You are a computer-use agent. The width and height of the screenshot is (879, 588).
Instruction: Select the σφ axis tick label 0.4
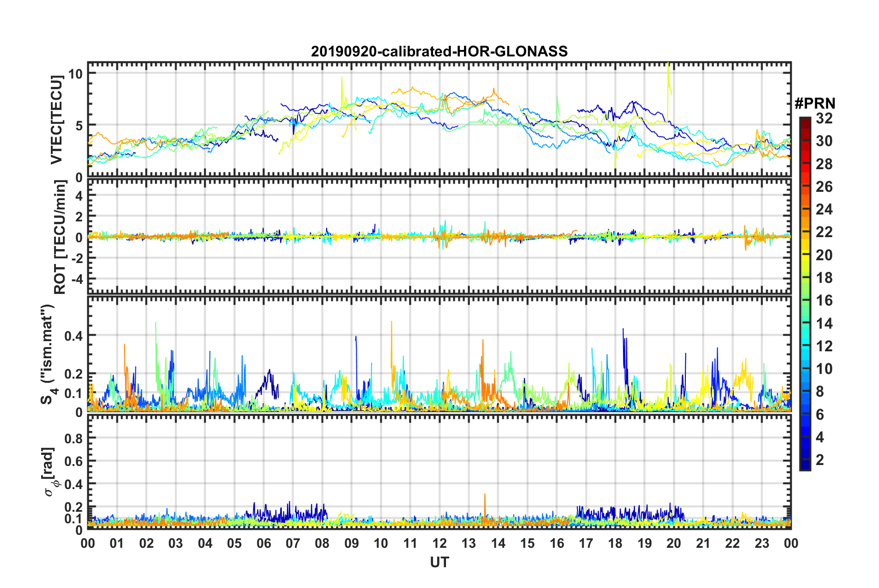74,484
